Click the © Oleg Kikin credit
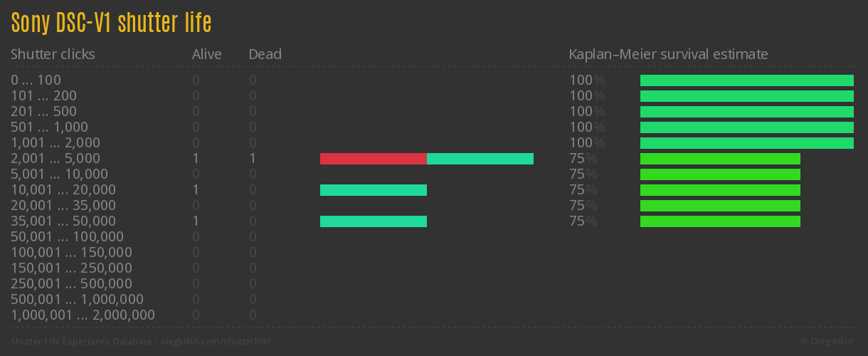This screenshot has width=868, height=356. [x=827, y=342]
